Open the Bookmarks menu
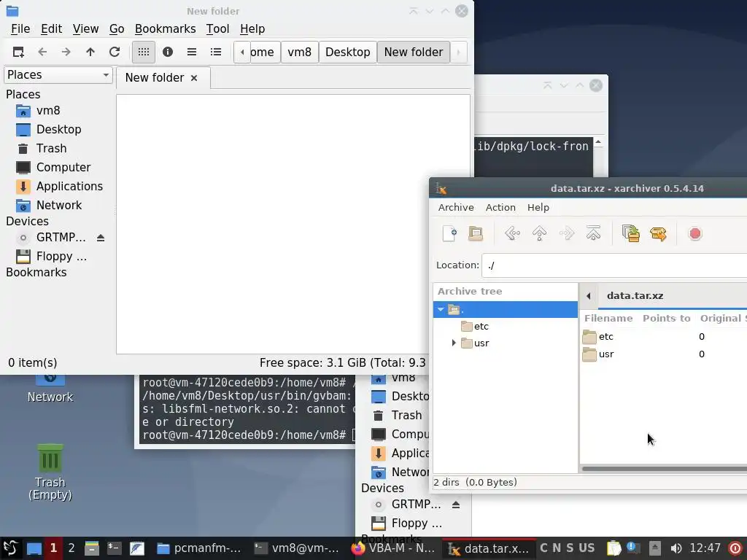This screenshot has height=560, width=747. pyautogui.click(x=166, y=29)
